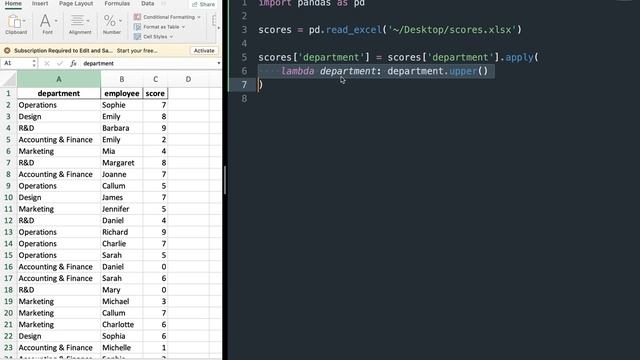Screen dimensions: 640x360
Task: Click line number 3 in editor gutter
Action: (244, 30)
